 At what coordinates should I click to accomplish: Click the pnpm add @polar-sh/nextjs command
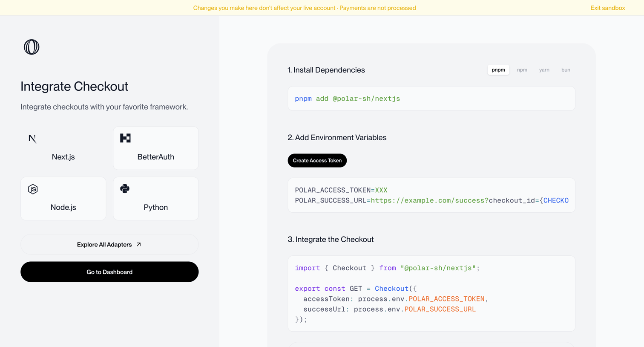(348, 99)
